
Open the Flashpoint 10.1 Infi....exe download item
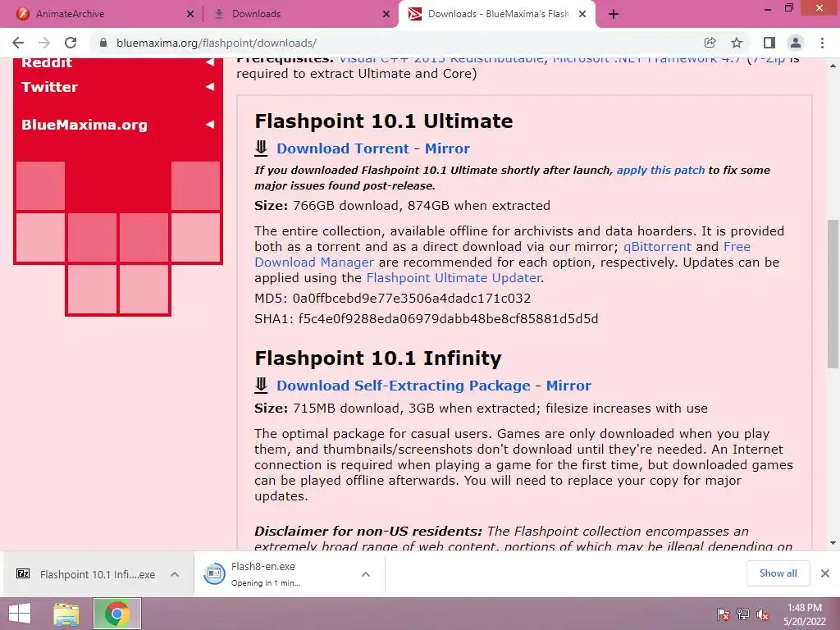98,574
